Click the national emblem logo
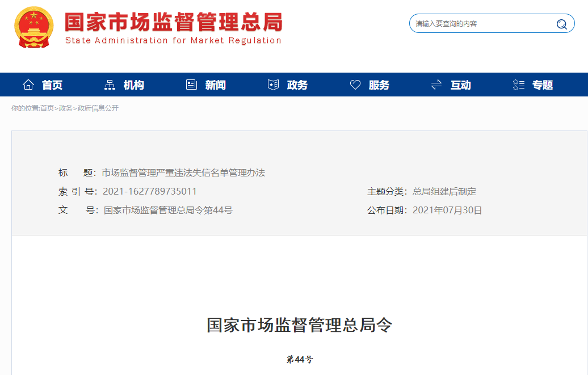Image resolution: width=588 pixels, height=375 pixels. coord(34,27)
